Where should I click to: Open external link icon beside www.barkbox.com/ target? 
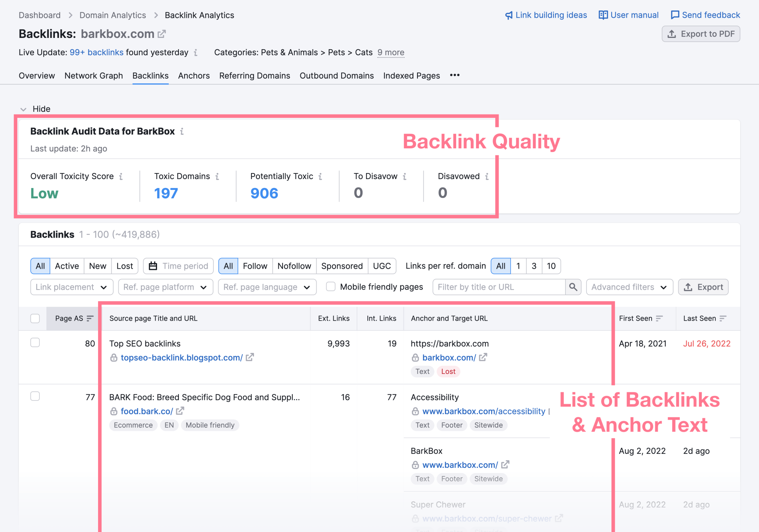tap(505, 465)
